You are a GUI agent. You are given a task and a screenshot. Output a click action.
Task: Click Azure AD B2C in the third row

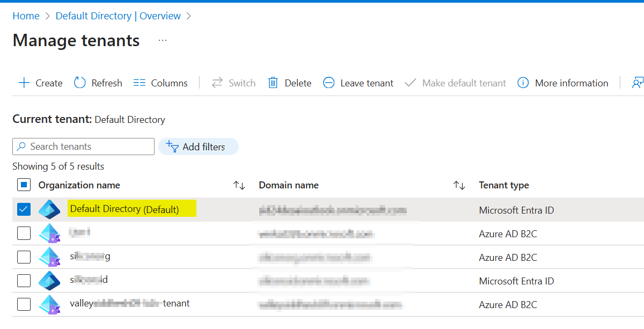click(x=508, y=257)
